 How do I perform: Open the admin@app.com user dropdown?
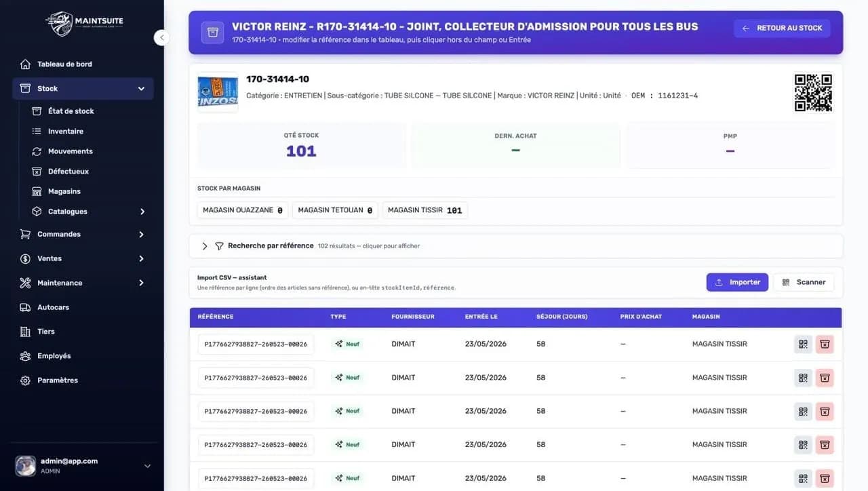[x=147, y=466]
